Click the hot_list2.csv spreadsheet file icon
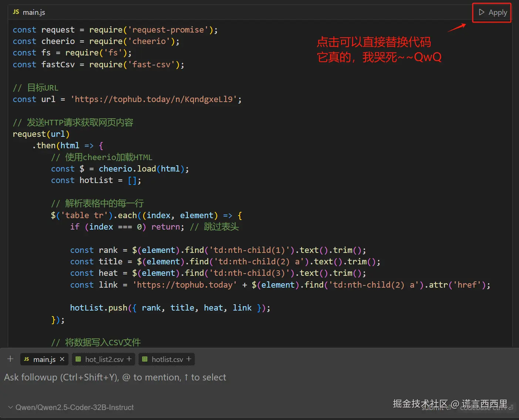The height and width of the screenshot is (420, 519). click(78, 359)
